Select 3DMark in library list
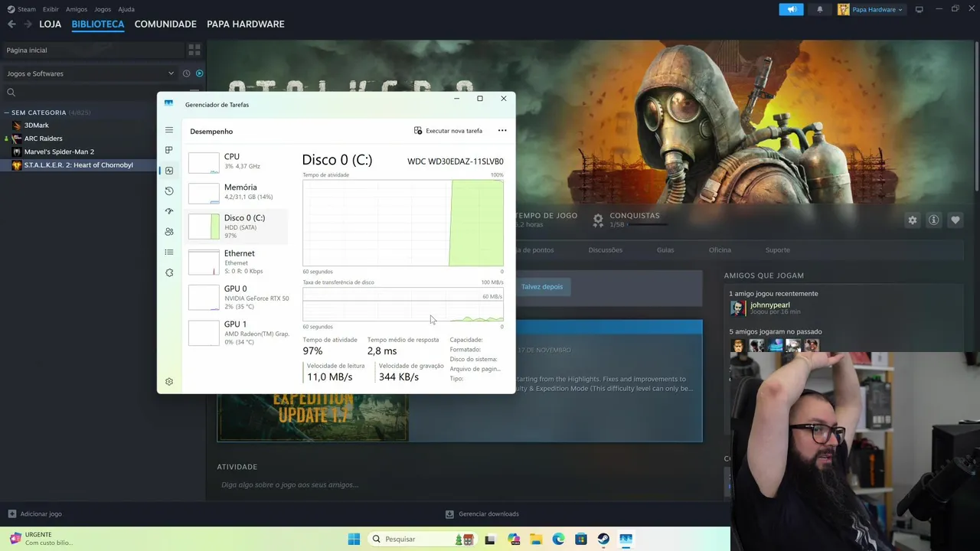The width and height of the screenshot is (980, 551). [37, 126]
